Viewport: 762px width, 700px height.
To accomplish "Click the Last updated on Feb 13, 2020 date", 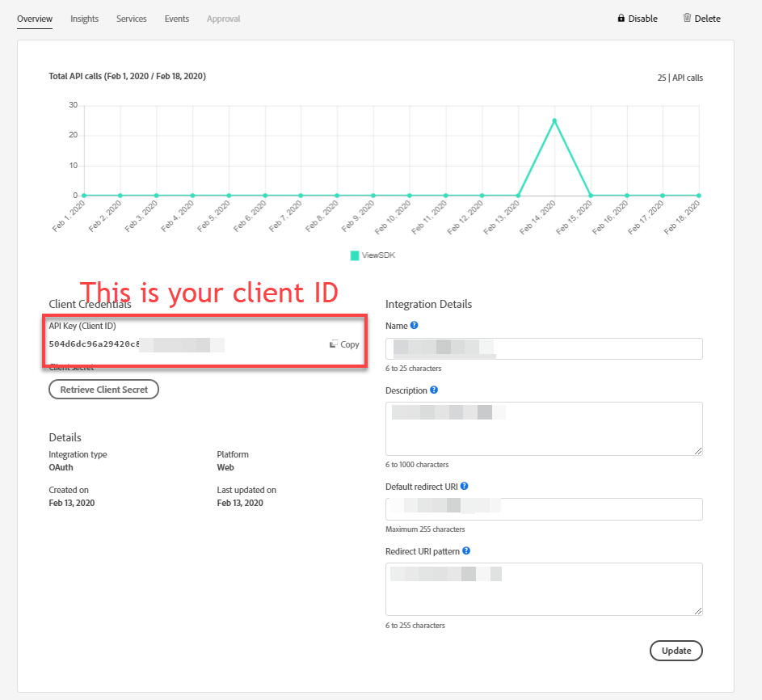I will (240, 503).
